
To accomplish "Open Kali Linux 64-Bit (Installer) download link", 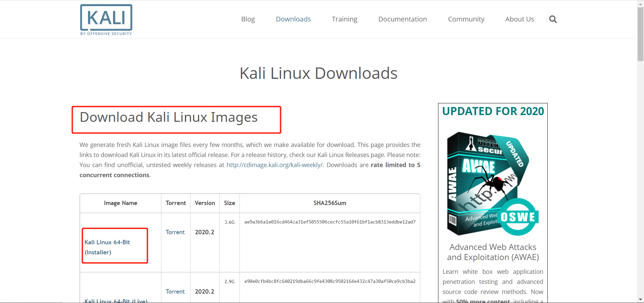I will [107, 247].
